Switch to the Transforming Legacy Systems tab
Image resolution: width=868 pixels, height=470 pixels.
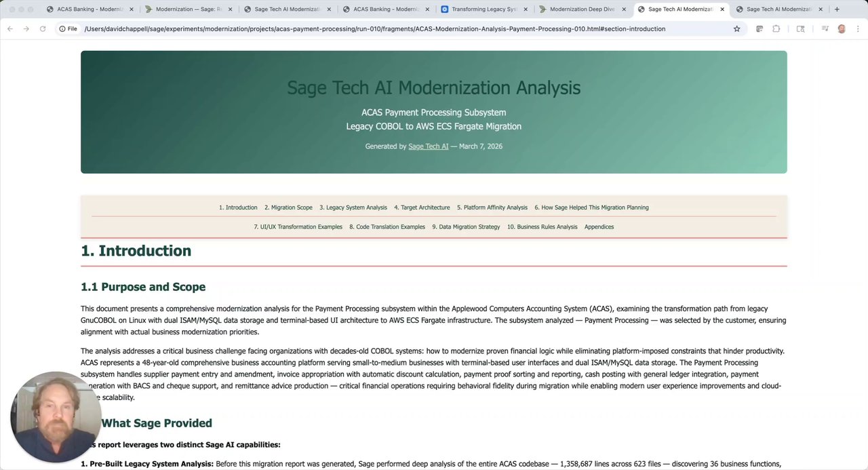pos(484,9)
